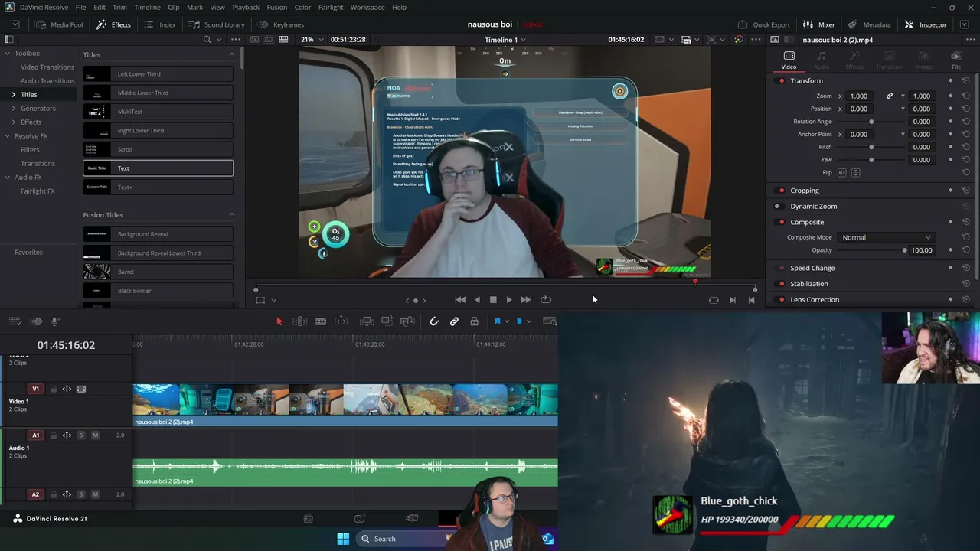This screenshot has width=980, height=551.
Task: Disable the Transform section toggle
Action: tap(781, 81)
